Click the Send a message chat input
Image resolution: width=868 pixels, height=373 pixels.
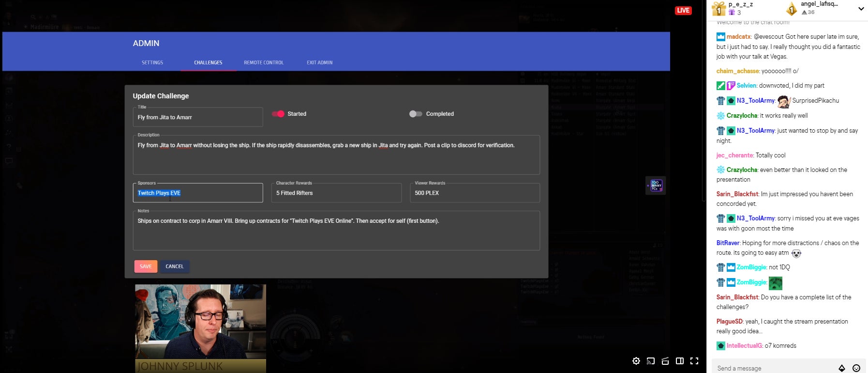pos(774,368)
